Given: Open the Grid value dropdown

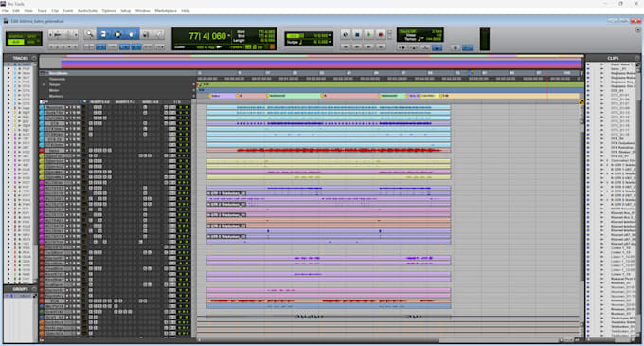Looking at the screenshot, I should (330, 35).
